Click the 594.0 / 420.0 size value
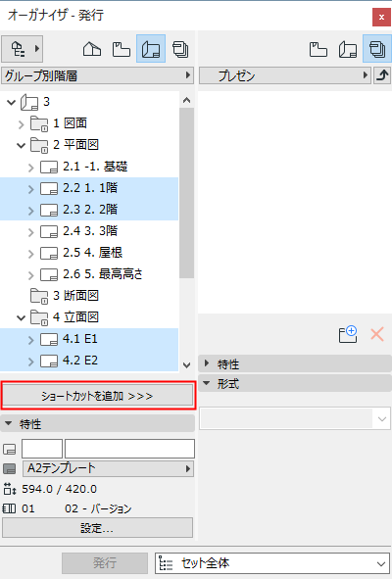 (59, 489)
